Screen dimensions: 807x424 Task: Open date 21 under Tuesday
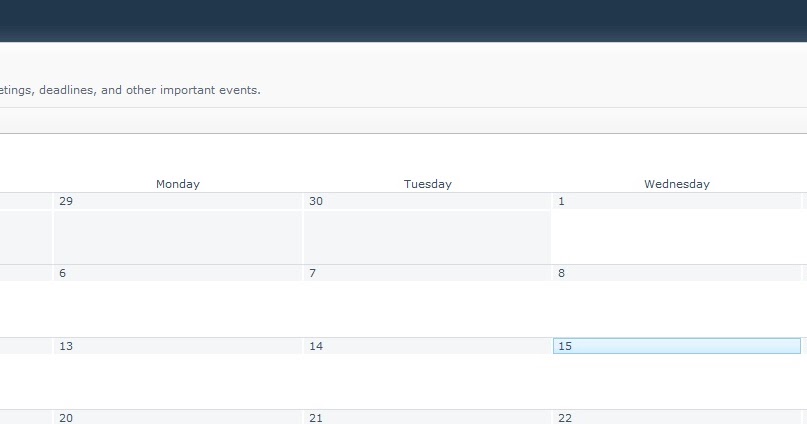pyautogui.click(x=316, y=418)
